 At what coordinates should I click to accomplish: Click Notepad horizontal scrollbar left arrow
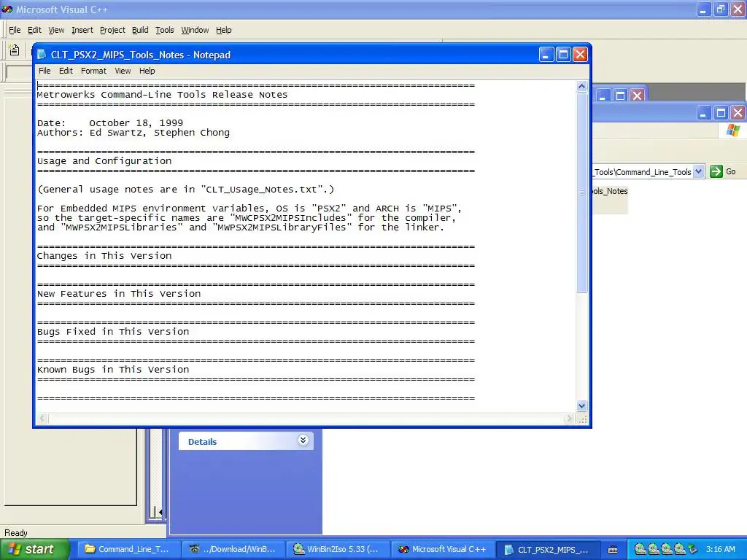(42, 419)
